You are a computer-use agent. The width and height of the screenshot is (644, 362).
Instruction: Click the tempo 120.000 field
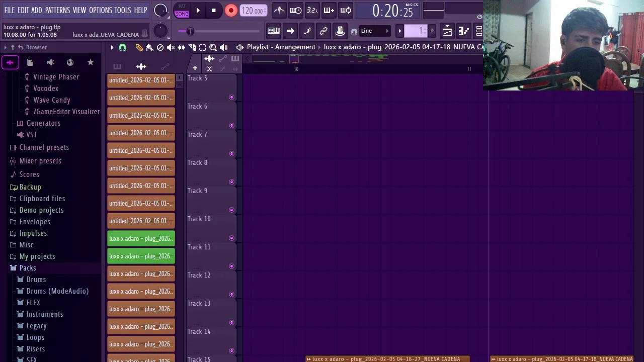[254, 11]
